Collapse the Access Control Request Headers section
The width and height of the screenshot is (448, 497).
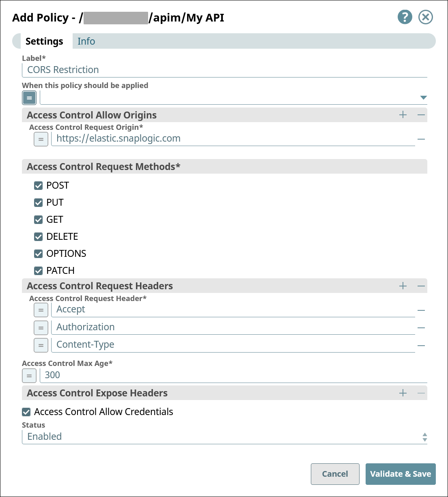click(421, 286)
